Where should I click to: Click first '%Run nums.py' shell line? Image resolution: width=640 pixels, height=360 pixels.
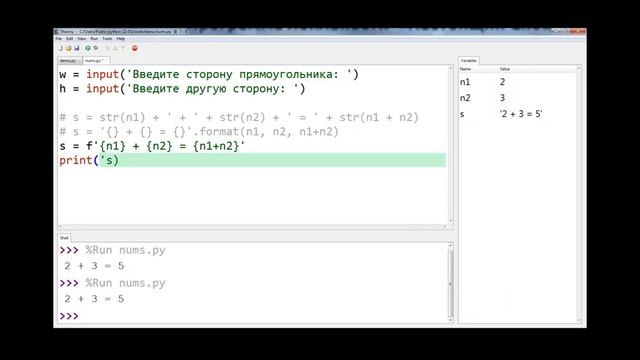(x=125, y=250)
